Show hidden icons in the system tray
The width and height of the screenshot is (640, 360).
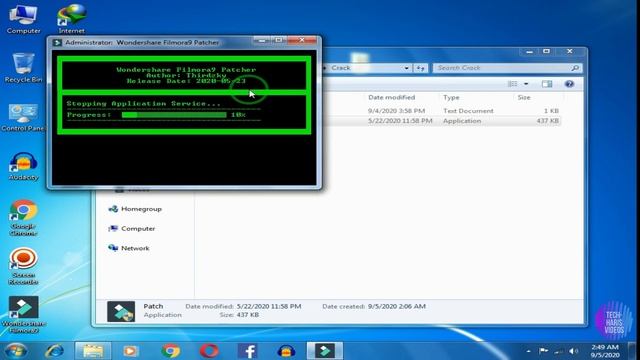[x=528, y=351]
